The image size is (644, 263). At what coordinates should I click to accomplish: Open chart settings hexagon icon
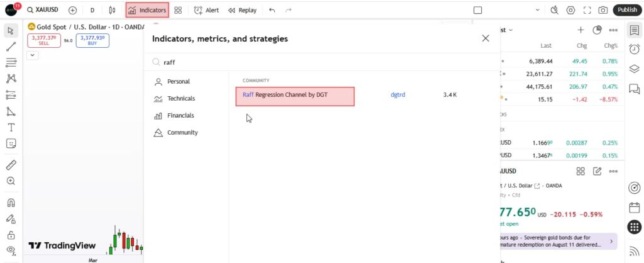[570, 10]
